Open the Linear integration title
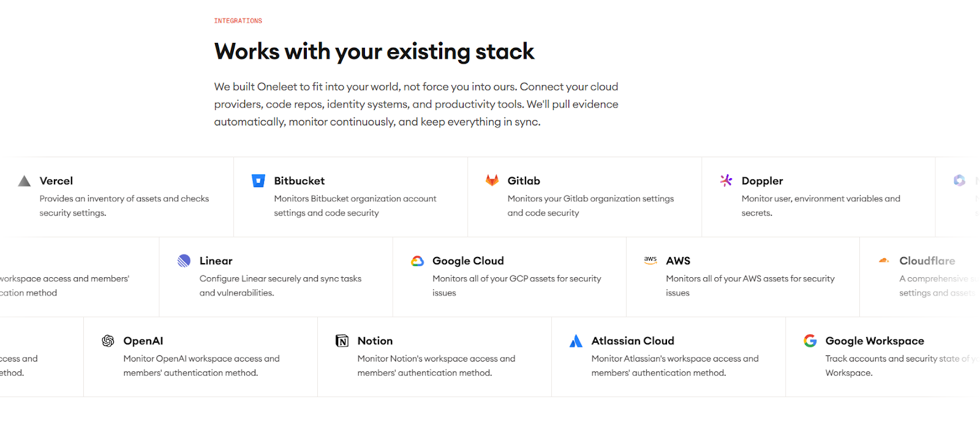This screenshot has width=980, height=424. (216, 261)
